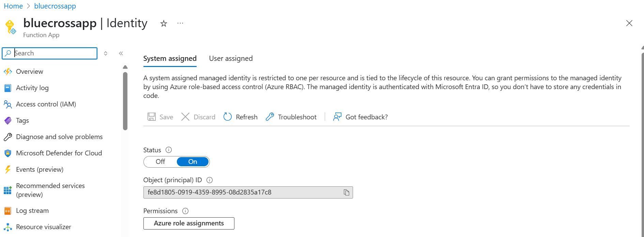644x237 pixels.
Task: Click the Troubleshoot wrench icon
Action: pyautogui.click(x=270, y=117)
